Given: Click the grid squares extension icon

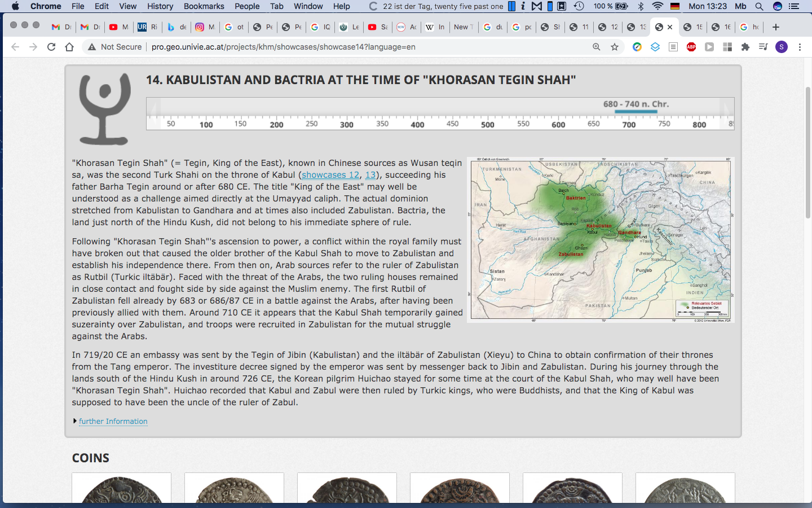Looking at the screenshot, I should (727, 47).
